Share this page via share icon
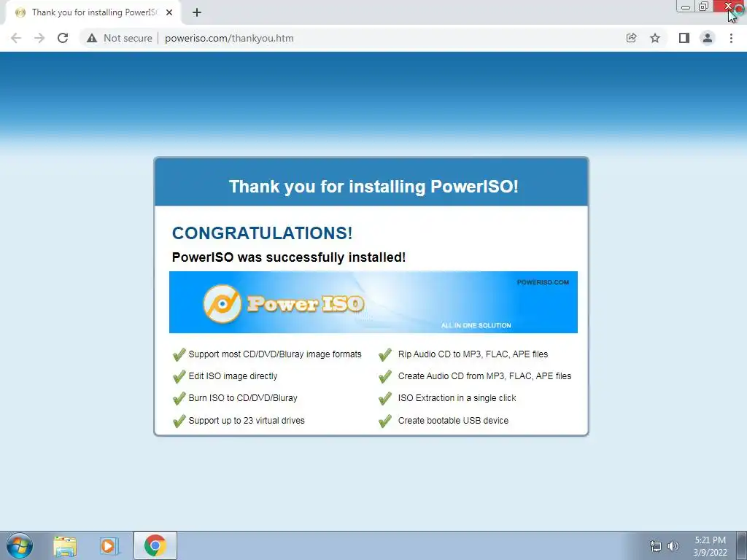 (631, 38)
